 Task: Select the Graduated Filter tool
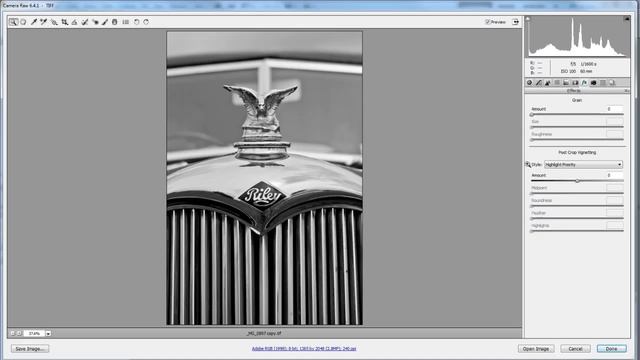(115, 22)
